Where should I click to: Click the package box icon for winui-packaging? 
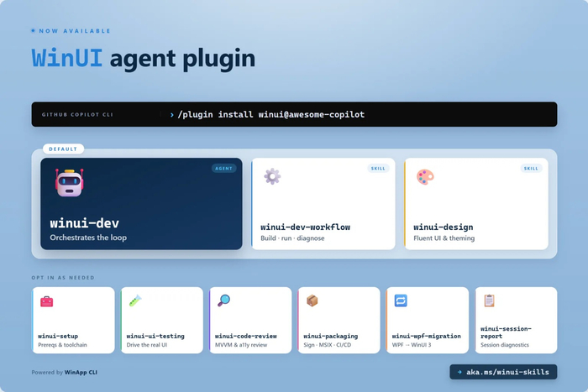[x=312, y=301]
